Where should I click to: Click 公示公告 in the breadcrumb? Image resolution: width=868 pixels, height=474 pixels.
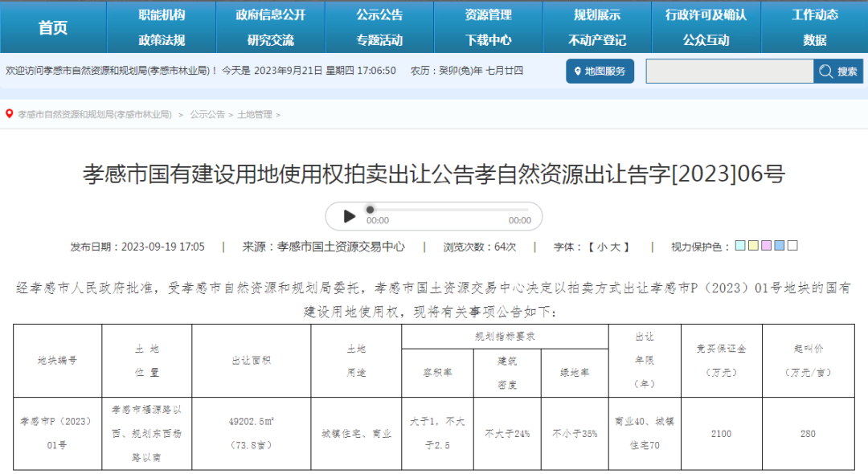[207, 115]
